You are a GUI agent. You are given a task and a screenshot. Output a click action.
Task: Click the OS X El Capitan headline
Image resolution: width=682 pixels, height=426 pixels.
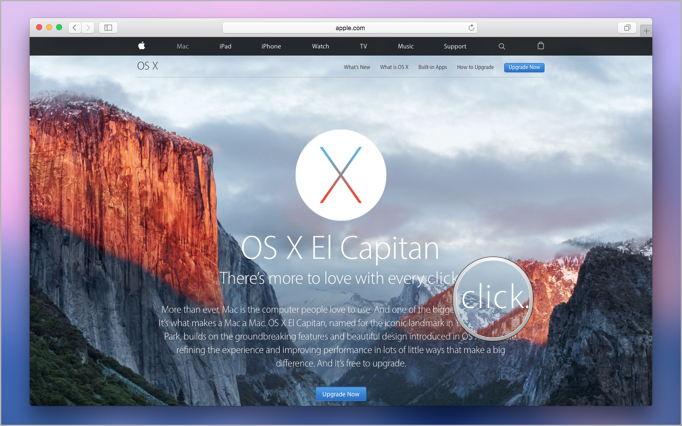coord(340,248)
